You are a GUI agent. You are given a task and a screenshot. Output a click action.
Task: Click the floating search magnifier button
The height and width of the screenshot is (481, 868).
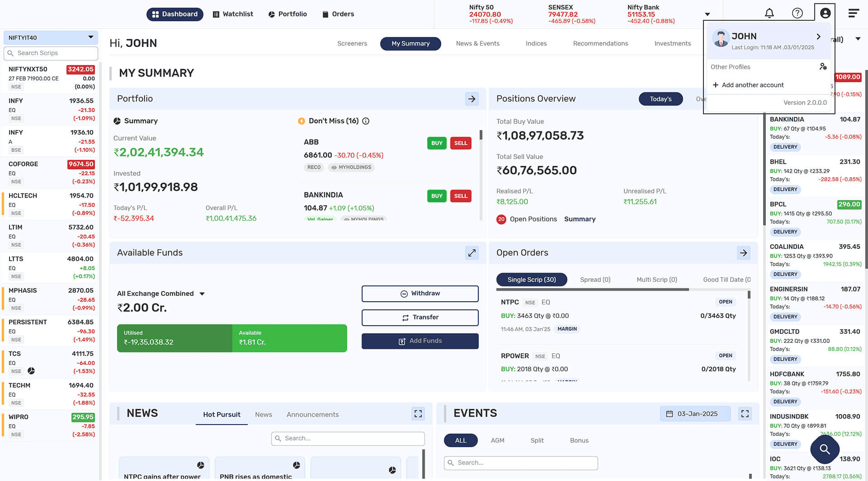(x=825, y=449)
